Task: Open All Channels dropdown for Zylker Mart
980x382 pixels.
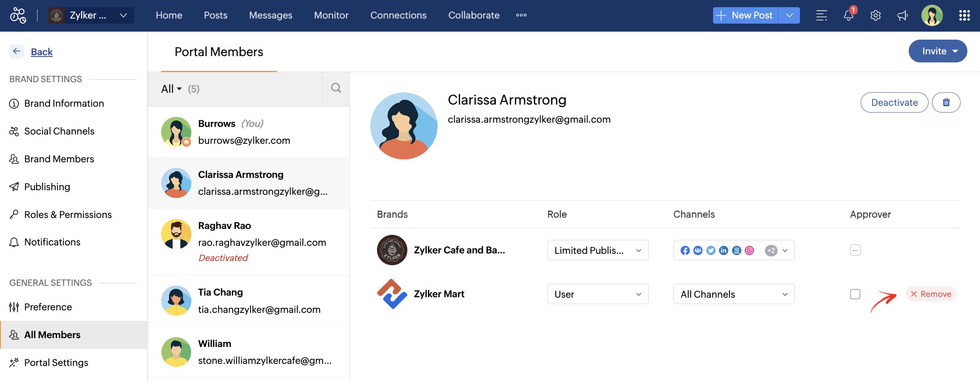Action: click(734, 294)
